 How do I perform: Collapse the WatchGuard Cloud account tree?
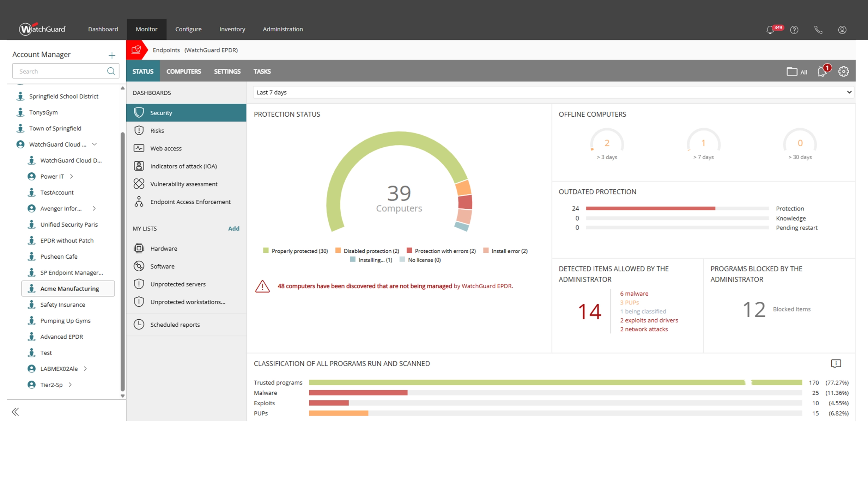95,144
